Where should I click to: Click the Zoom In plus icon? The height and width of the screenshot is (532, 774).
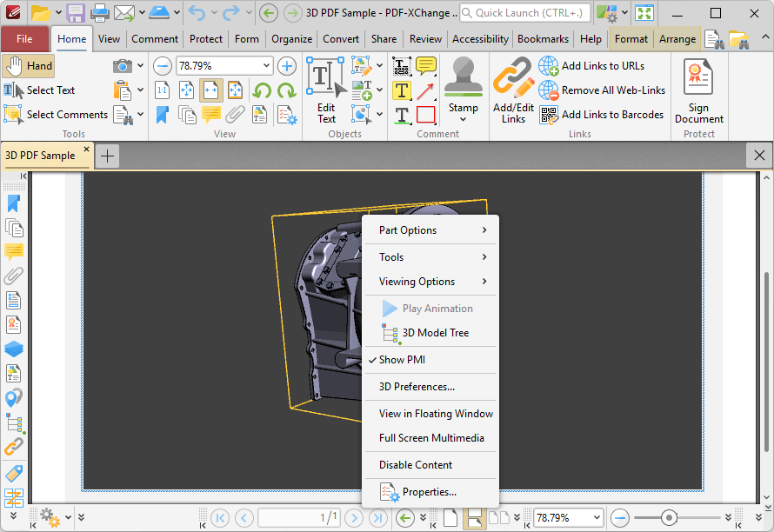pos(287,65)
